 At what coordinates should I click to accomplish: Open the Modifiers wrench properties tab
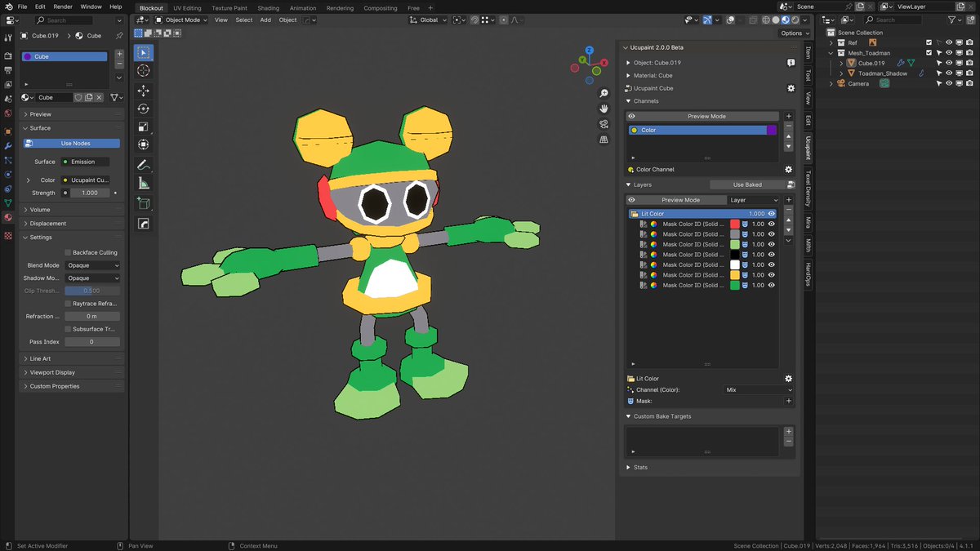click(8, 145)
